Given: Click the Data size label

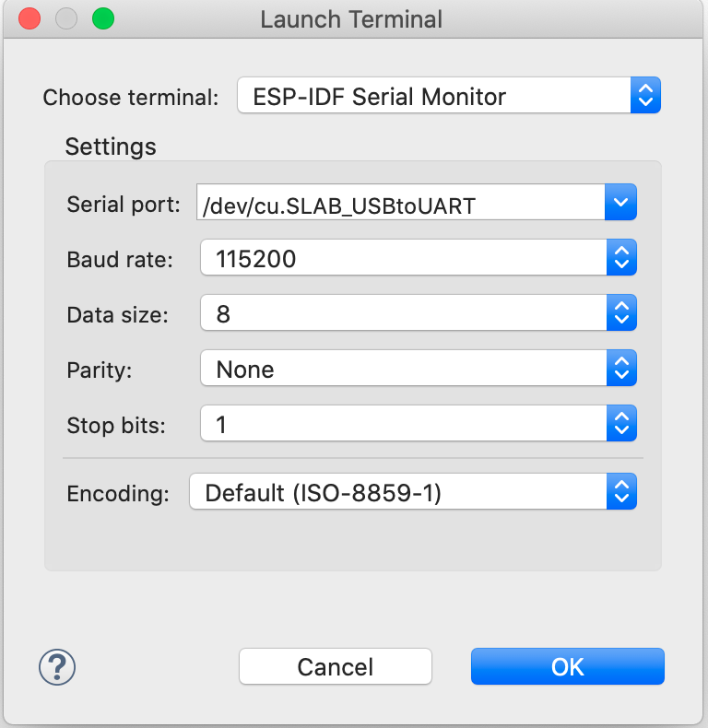Looking at the screenshot, I should (117, 315).
